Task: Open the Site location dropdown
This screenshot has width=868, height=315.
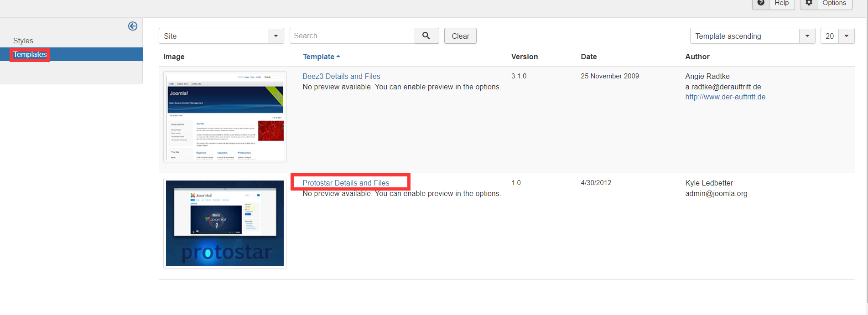Action: click(221, 36)
